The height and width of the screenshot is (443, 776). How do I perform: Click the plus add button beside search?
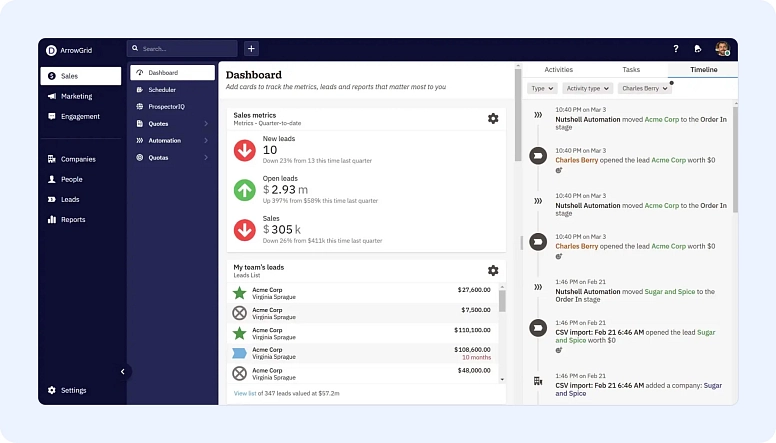(x=251, y=48)
